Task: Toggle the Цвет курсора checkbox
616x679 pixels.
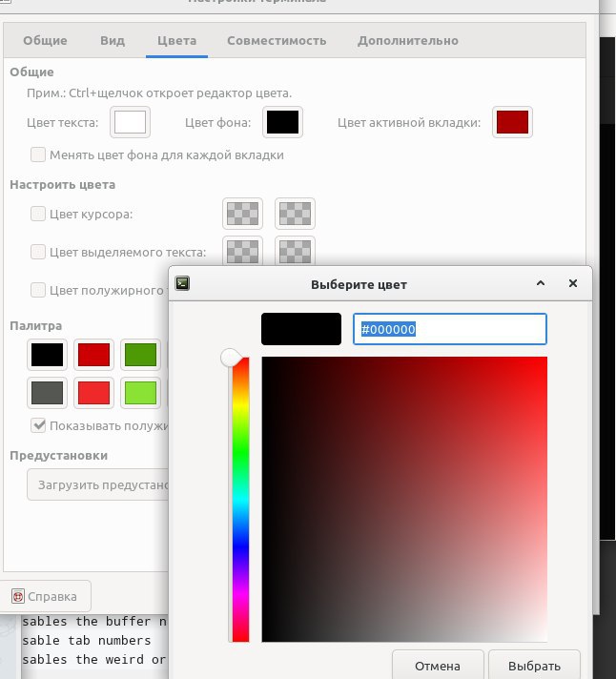Action: point(38,214)
